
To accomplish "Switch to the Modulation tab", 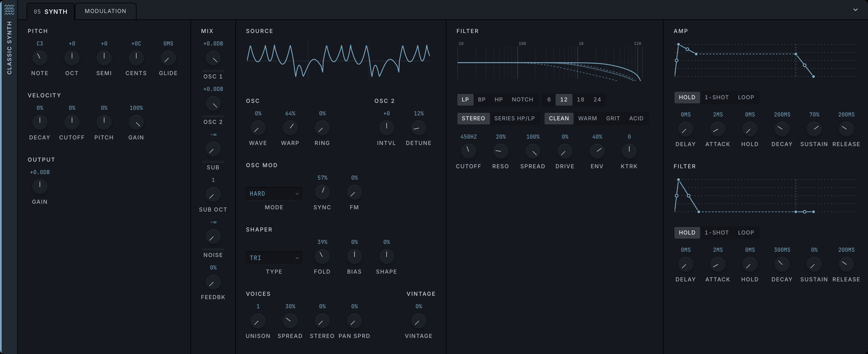I will tap(106, 11).
